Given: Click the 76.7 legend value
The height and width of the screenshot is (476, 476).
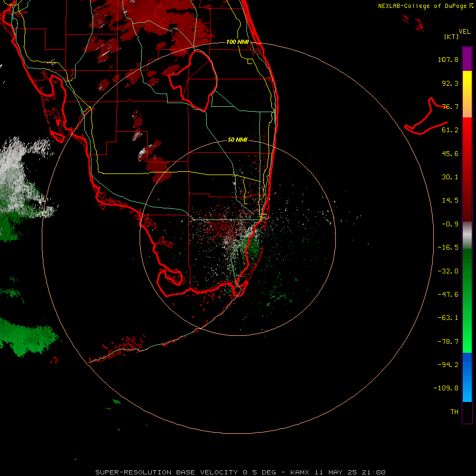Looking at the screenshot, I should (450, 106).
